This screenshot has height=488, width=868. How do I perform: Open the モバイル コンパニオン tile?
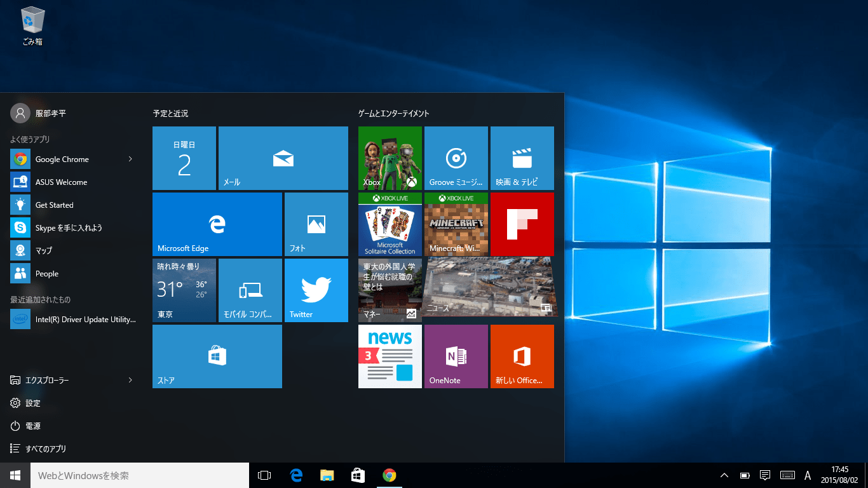coord(250,290)
